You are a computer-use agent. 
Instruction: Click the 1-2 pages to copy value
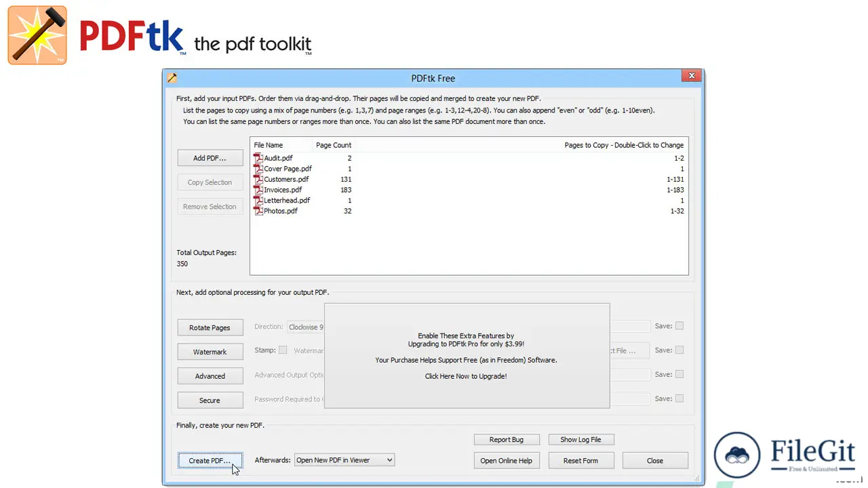coord(679,158)
